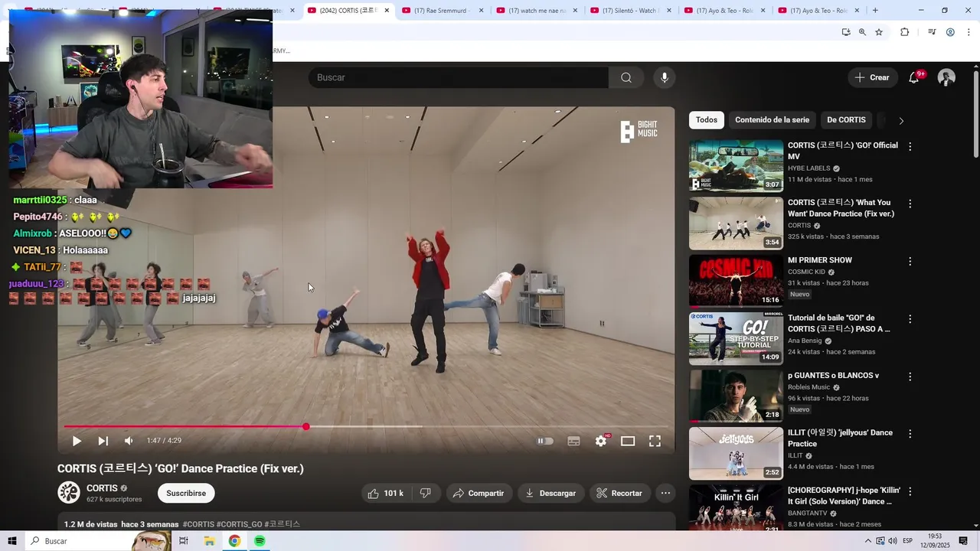
Task: Switch to the Silentó Watch browser tab
Action: coord(630,11)
